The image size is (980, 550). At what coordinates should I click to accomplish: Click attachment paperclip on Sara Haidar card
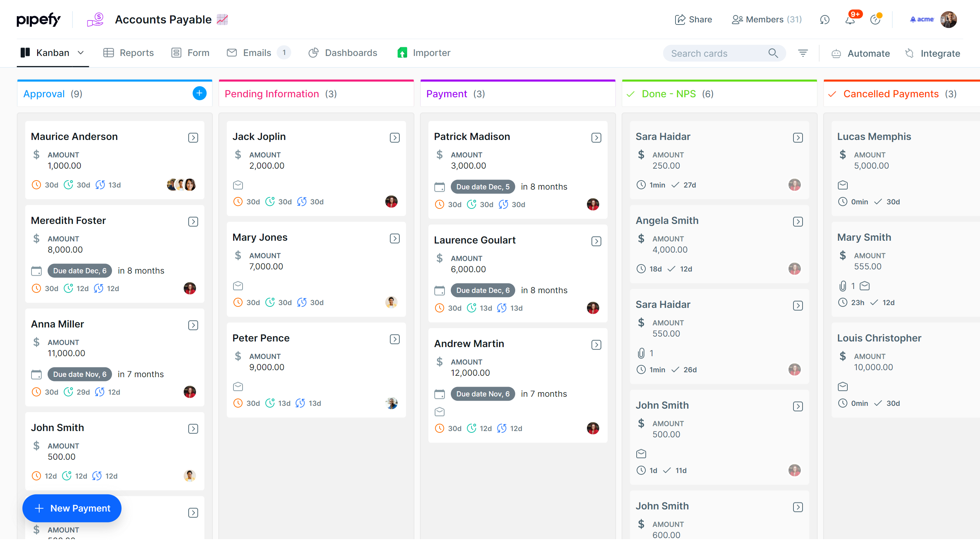[641, 353]
